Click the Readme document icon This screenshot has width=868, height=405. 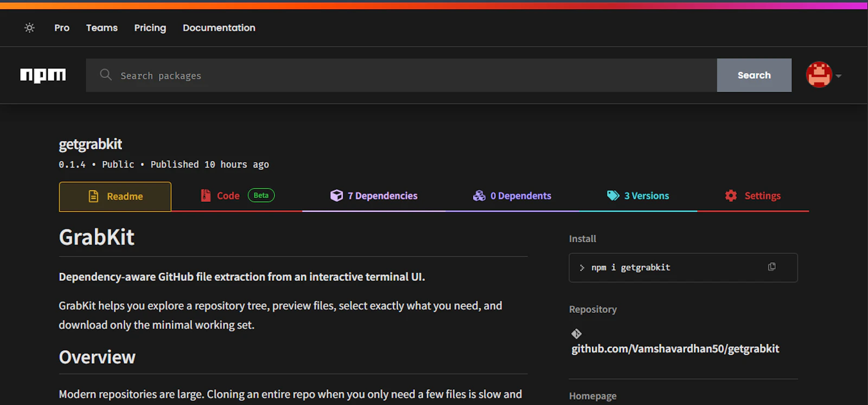(93, 196)
